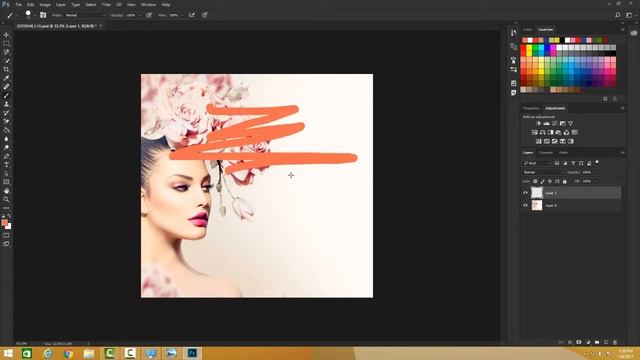Select the Hand tool
Screen dimensions: 640x360
pos(6,191)
